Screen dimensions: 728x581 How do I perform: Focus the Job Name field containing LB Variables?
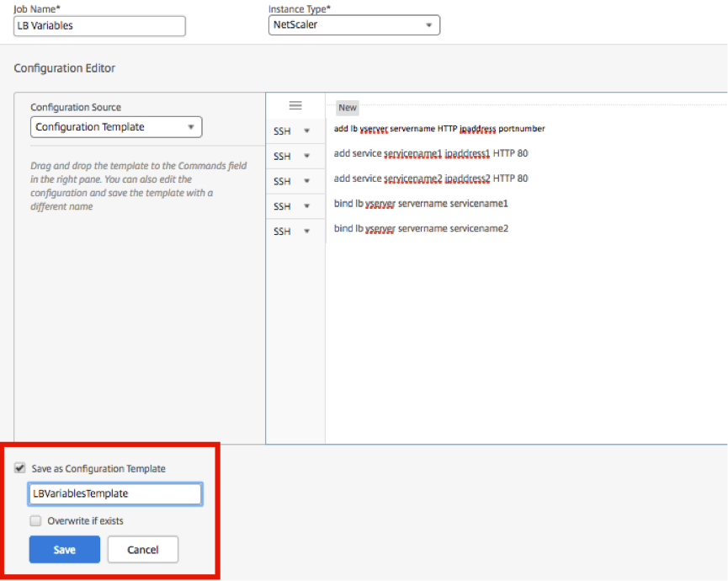pos(99,25)
